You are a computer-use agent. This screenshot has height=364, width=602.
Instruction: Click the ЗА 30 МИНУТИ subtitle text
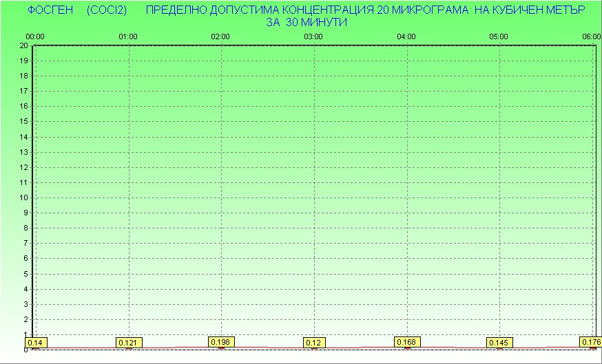click(307, 22)
